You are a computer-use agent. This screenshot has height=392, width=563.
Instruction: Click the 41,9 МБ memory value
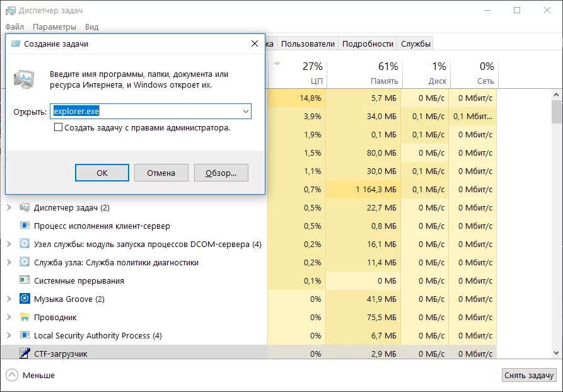(x=381, y=299)
